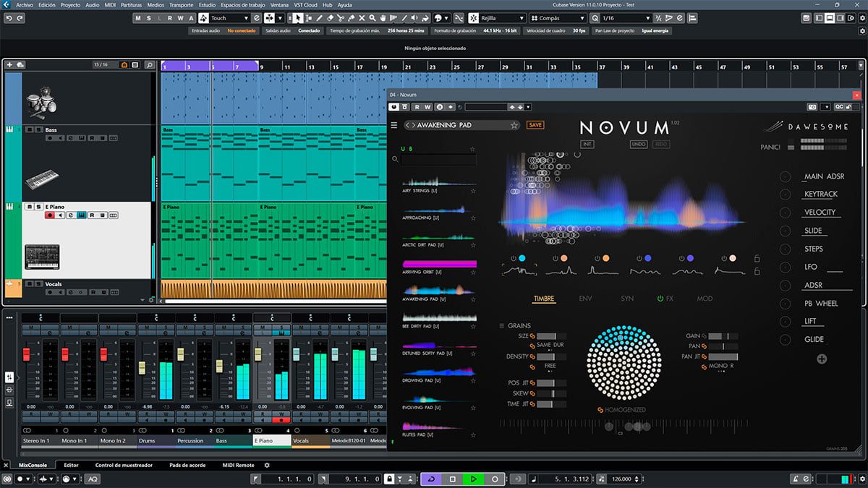Toggle global Solo S in top toolbar
The height and width of the screenshot is (488, 868).
click(150, 17)
